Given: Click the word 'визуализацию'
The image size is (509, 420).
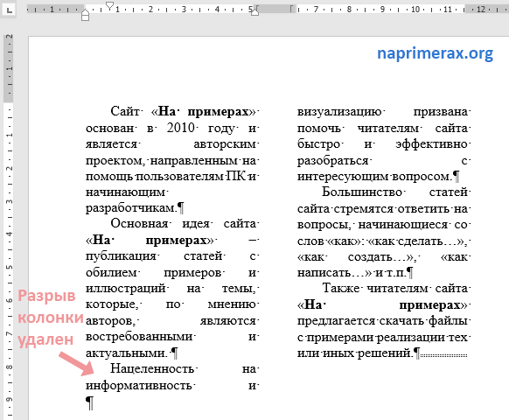Looking at the screenshot, I should (x=339, y=112).
